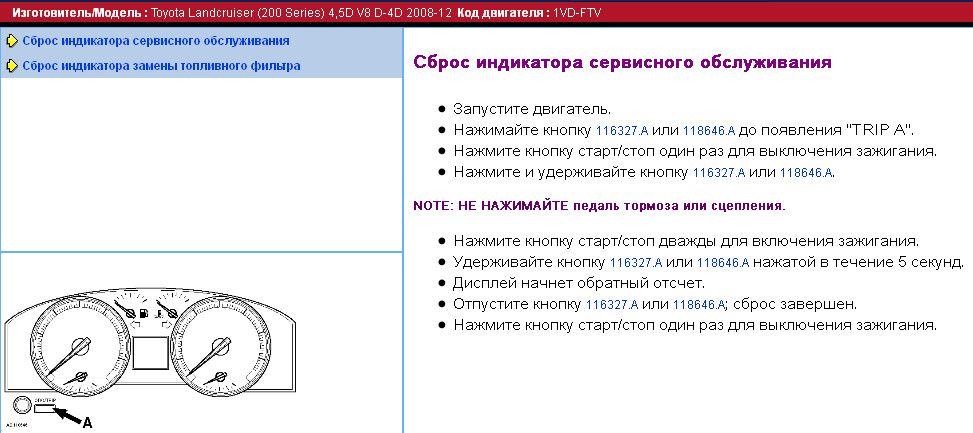This screenshot has width=973, height=433.
Task: Click engine code '1VD-FTV' in header
Action: click(x=576, y=12)
